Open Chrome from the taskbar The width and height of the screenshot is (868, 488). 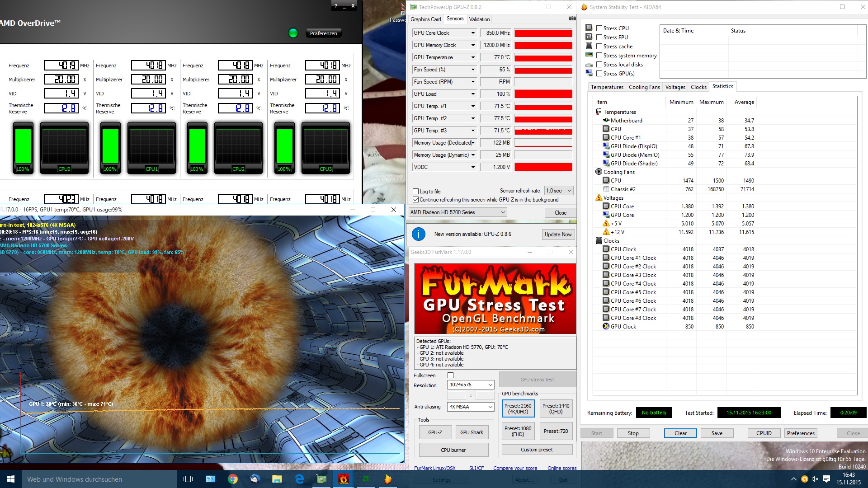(x=233, y=479)
